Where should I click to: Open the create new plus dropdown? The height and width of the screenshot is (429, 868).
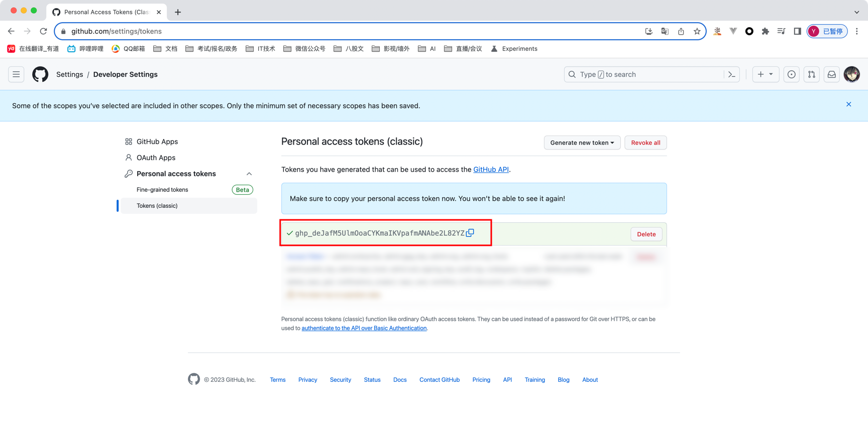[x=765, y=74]
